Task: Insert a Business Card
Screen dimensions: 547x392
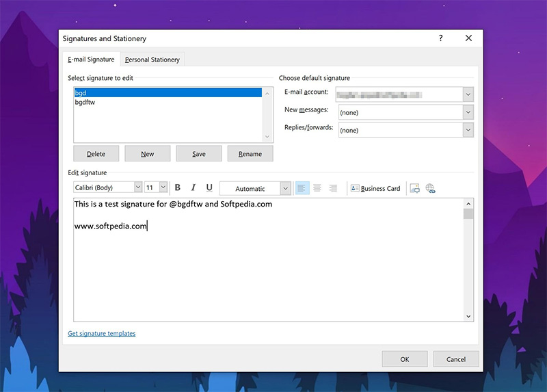Action: tap(375, 188)
